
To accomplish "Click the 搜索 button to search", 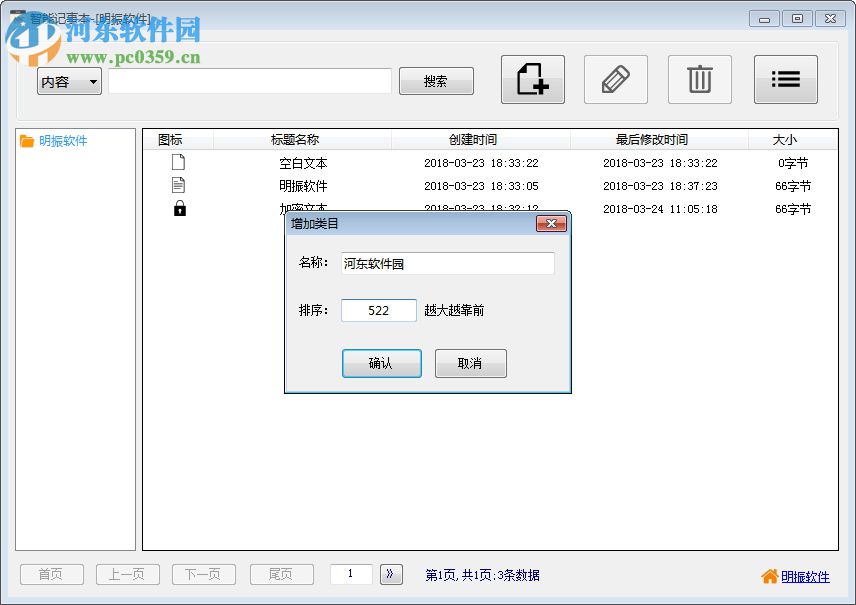I will point(436,81).
